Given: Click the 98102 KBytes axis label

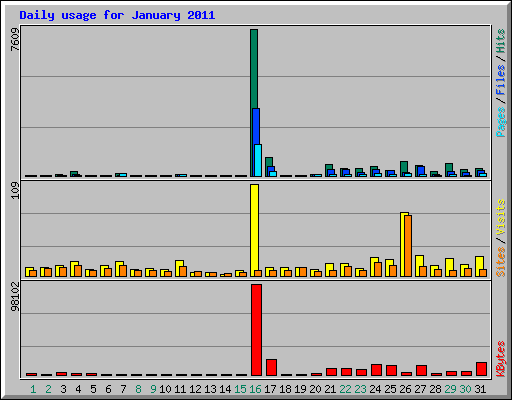Looking at the screenshot, I should [15, 298].
